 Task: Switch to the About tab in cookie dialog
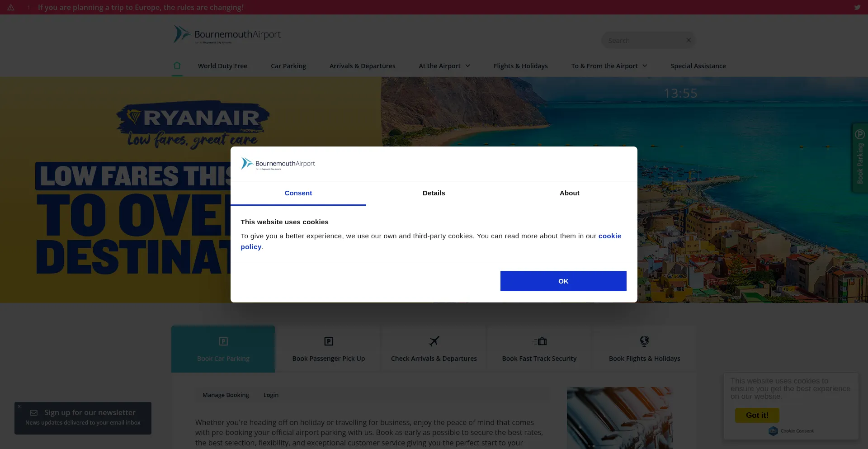tap(570, 193)
